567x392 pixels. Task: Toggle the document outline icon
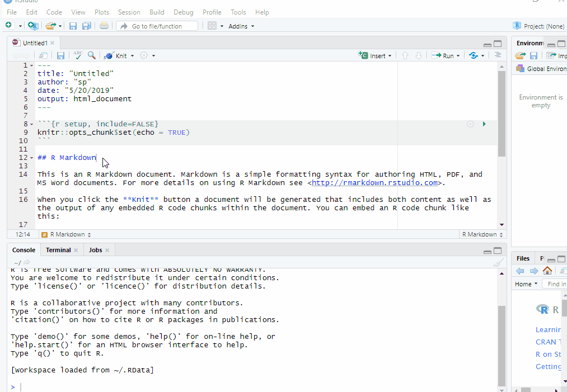click(498, 55)
